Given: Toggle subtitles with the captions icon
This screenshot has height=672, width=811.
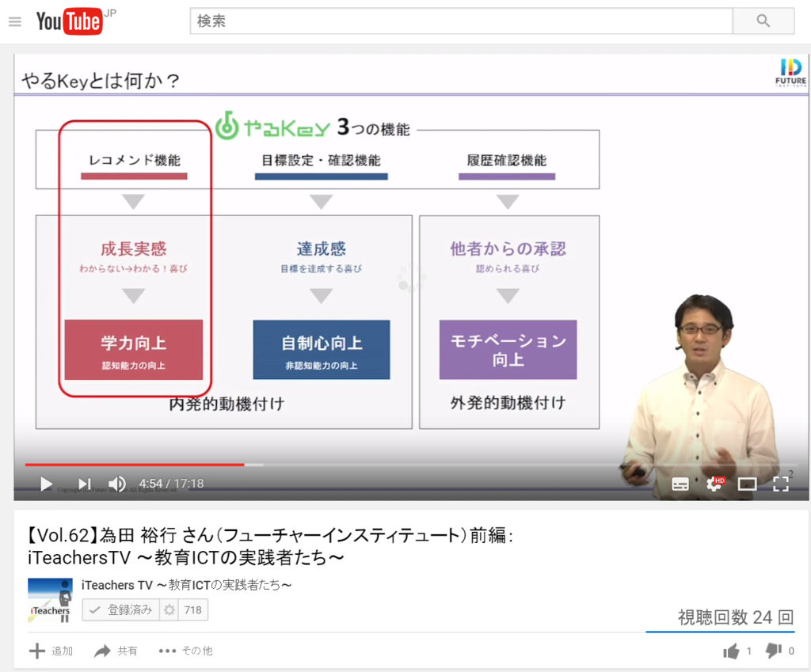Looking at the screenshot, I should pos(680,484).
